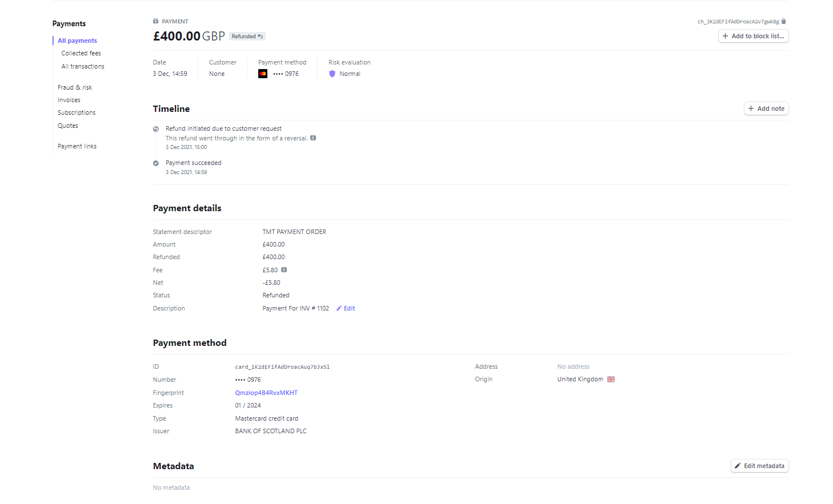
Task: Click the Refunded status badge
Action: point(247,37)
